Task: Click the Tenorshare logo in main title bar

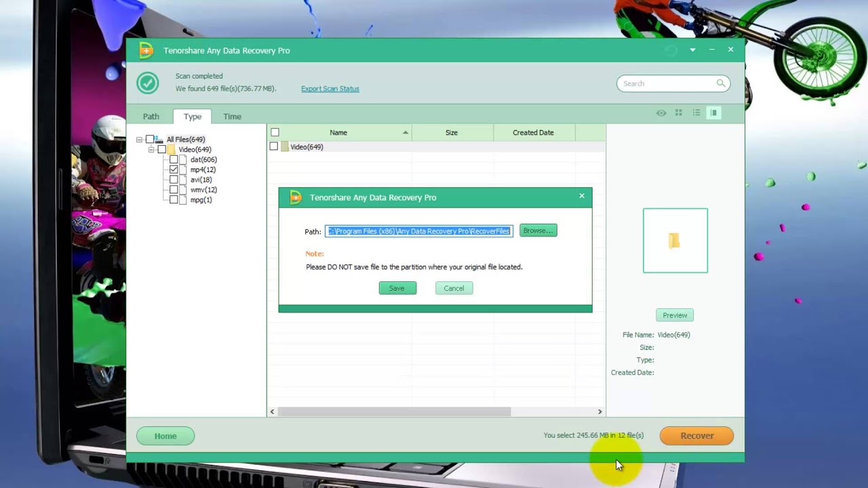Action: coord(146,50)
